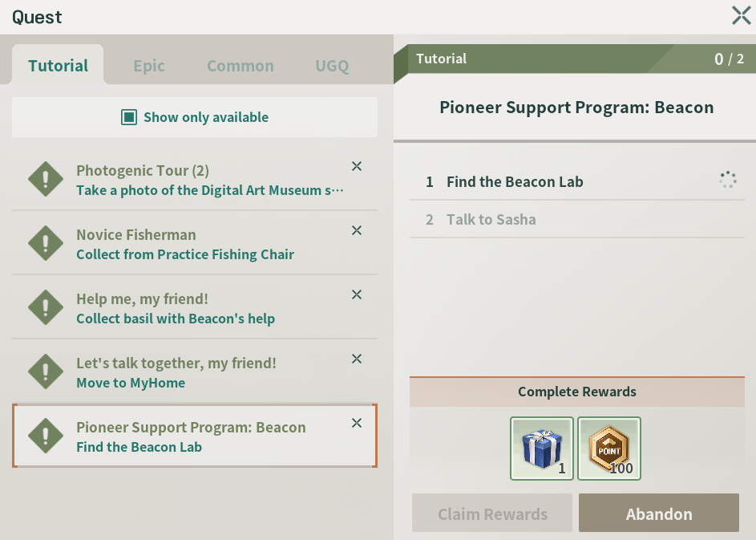Click the gold Point reward icon
This screenshot has width=756, height=540.
(x=609, y=448)
